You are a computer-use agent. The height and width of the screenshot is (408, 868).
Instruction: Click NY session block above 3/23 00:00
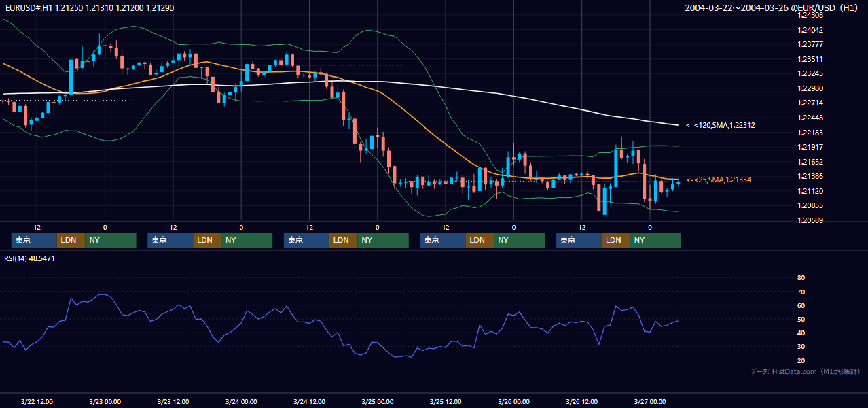111,240
